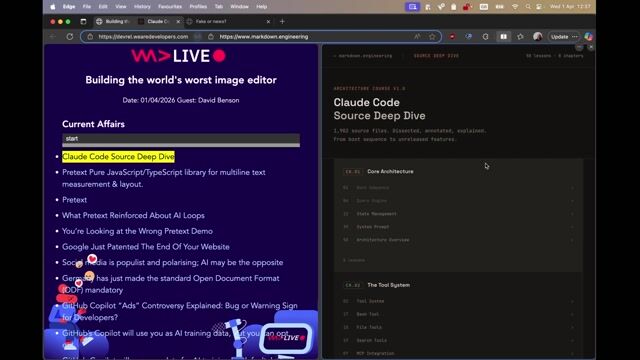Click the circular extension icon left of split screen
The width and height of the screenshot is (640, 360).
tap(485, 37)
